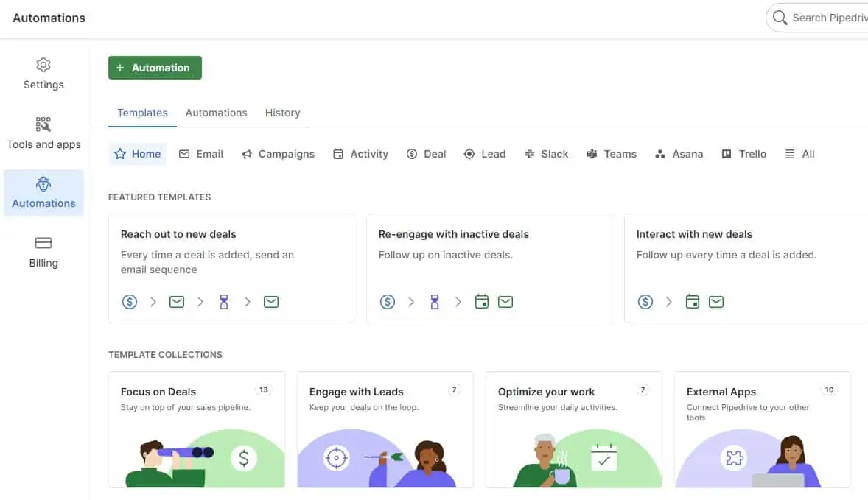Show Lead templates
Screen dimensions: 868x500
pyautogui.click(x=485, y=155)
